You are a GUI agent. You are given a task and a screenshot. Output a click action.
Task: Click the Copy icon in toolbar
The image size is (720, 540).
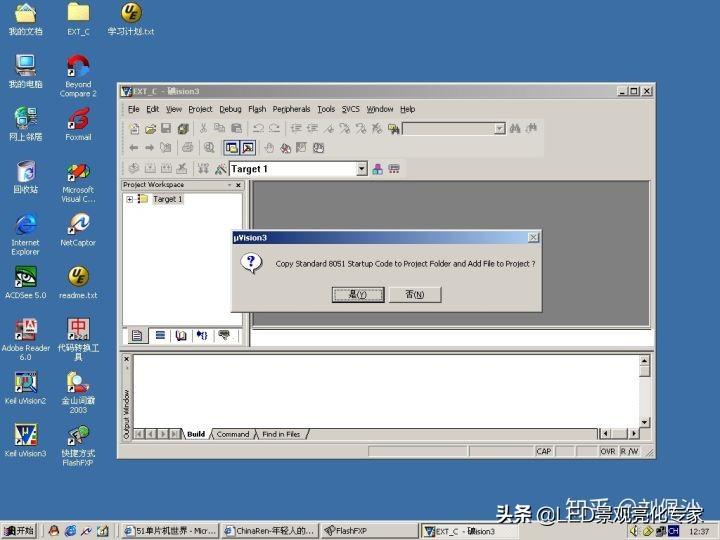pyautogui.click(x=219, y=129)
